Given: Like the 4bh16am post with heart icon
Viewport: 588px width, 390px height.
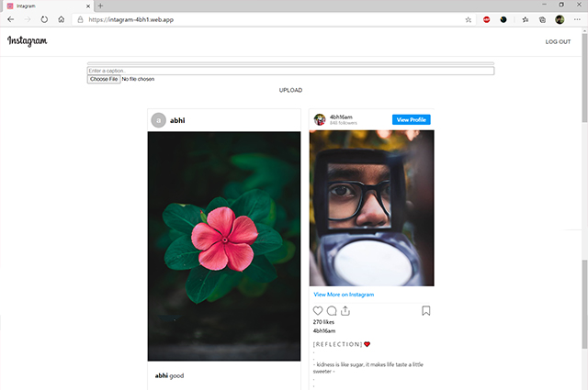Looking at the screenshot, I should (318, 311).
